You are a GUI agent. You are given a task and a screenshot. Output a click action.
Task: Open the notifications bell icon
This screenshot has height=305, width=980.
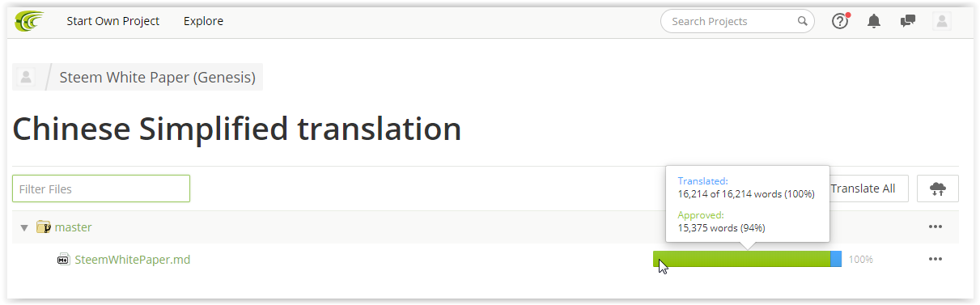tap(874, 22)
